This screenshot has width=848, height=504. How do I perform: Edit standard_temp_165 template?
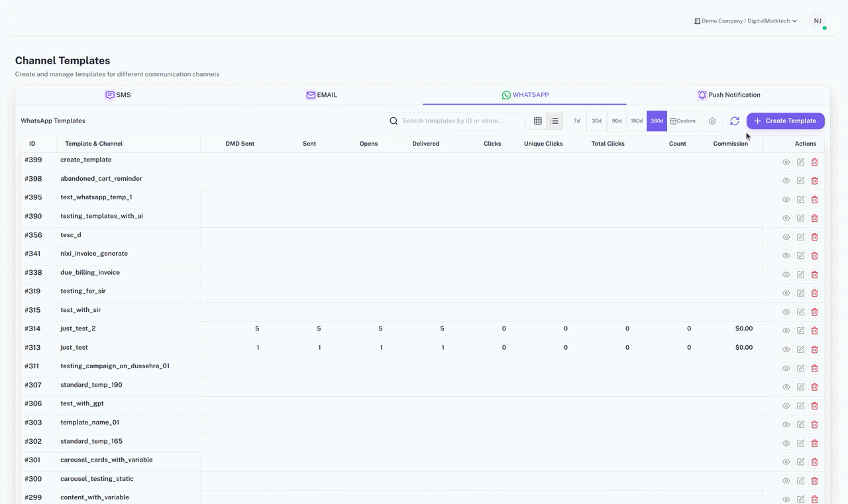tap(800, 443)
